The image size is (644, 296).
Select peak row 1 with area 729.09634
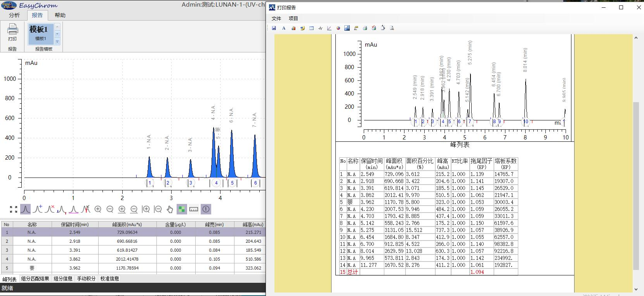[133, 232]
